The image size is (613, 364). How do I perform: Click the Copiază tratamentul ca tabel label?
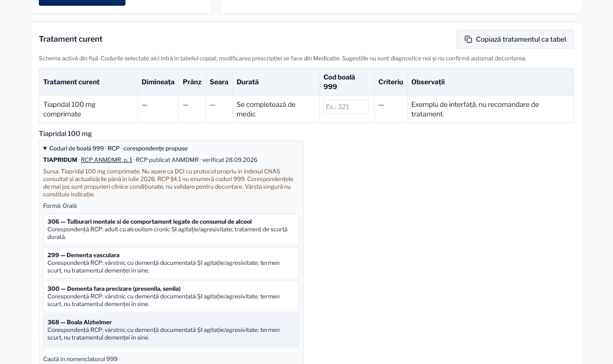[x=521, y=39]
